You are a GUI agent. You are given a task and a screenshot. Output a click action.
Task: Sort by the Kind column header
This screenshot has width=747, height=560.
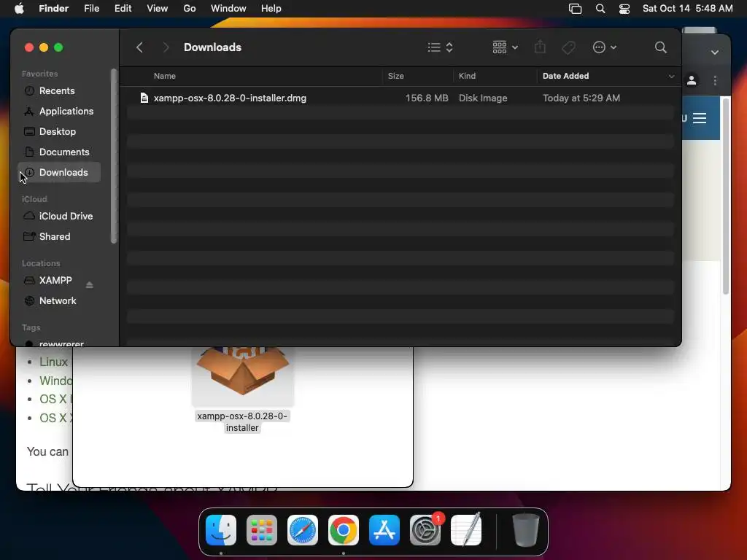point(467,76)
